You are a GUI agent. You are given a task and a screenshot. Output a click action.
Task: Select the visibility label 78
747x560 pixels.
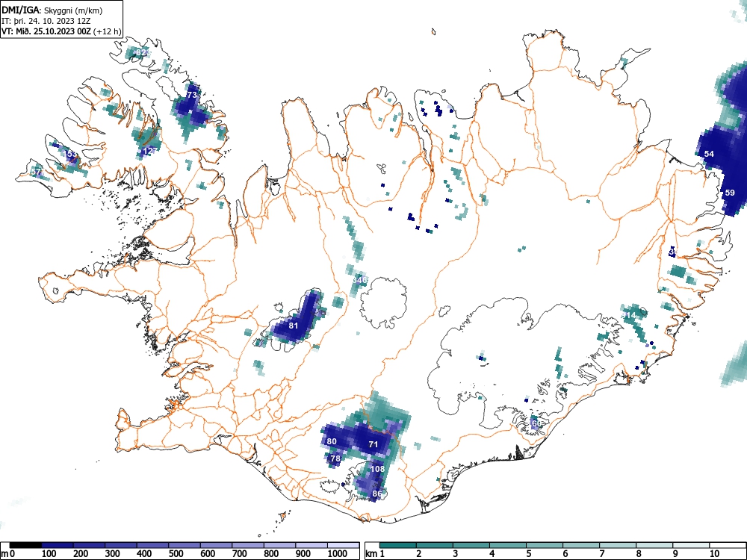click(335, 458)
